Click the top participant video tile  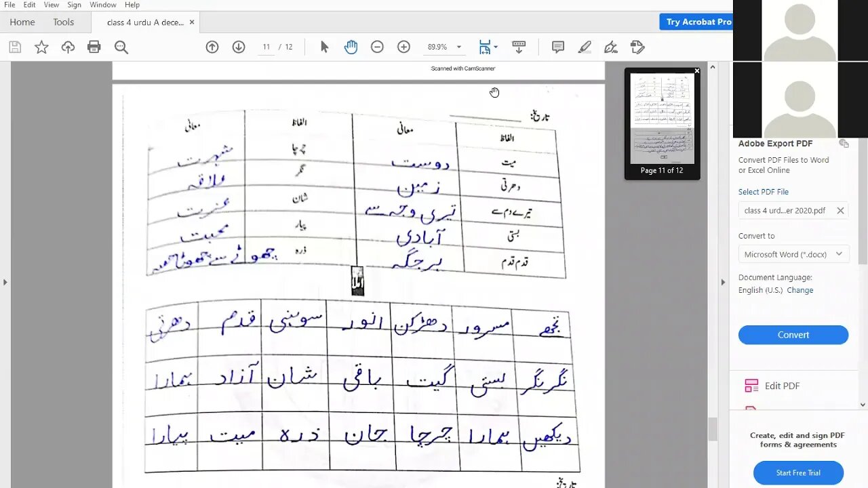[x=800, y=30]
